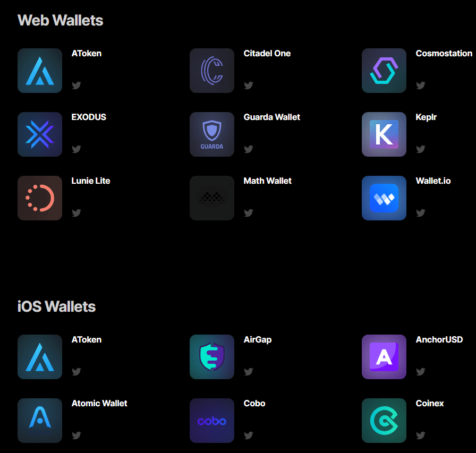Viewport: 476px width, 453px height.
Task: Open Coinex's Twitter icon
Action: point(421,435)
